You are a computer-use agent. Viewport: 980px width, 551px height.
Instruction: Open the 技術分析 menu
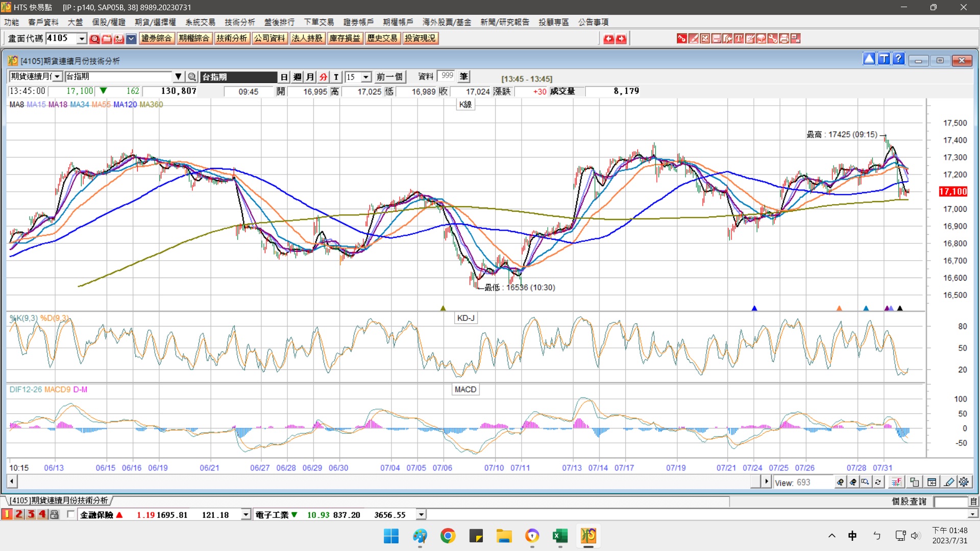pyautogui.click(x=239, y=22)
